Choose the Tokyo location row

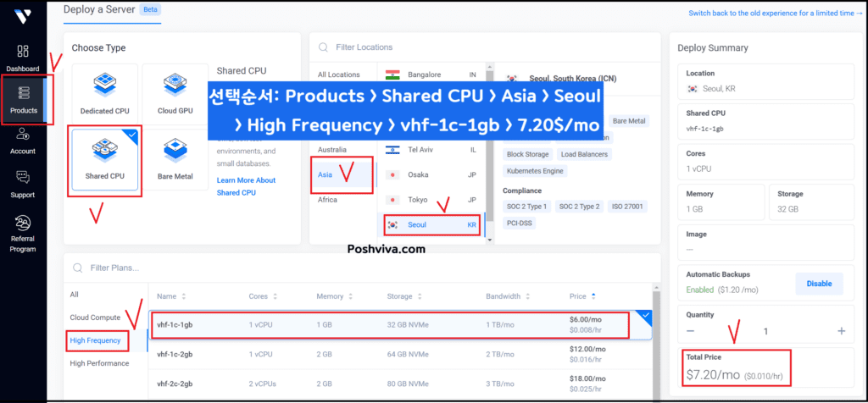point(431,200)
